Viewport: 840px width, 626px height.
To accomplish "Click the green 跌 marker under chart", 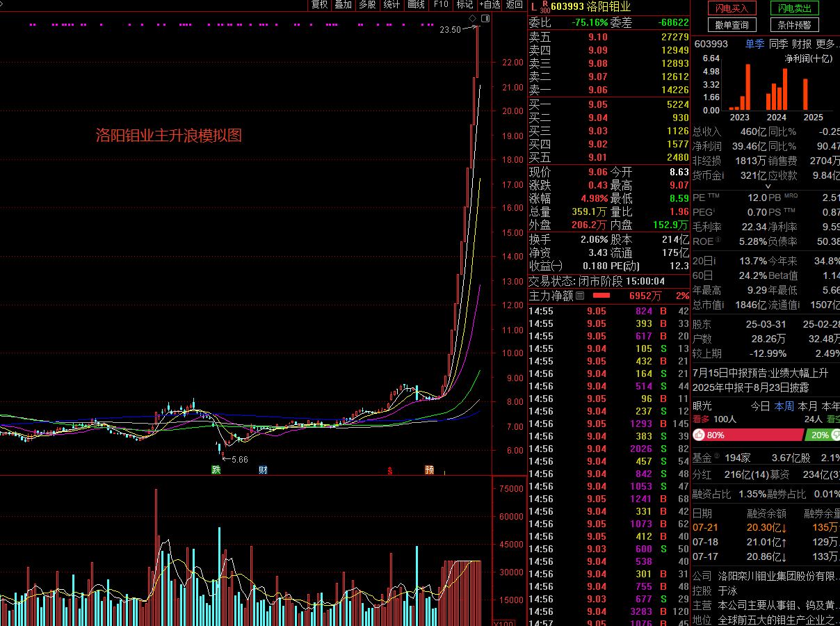I will point(216,470).
